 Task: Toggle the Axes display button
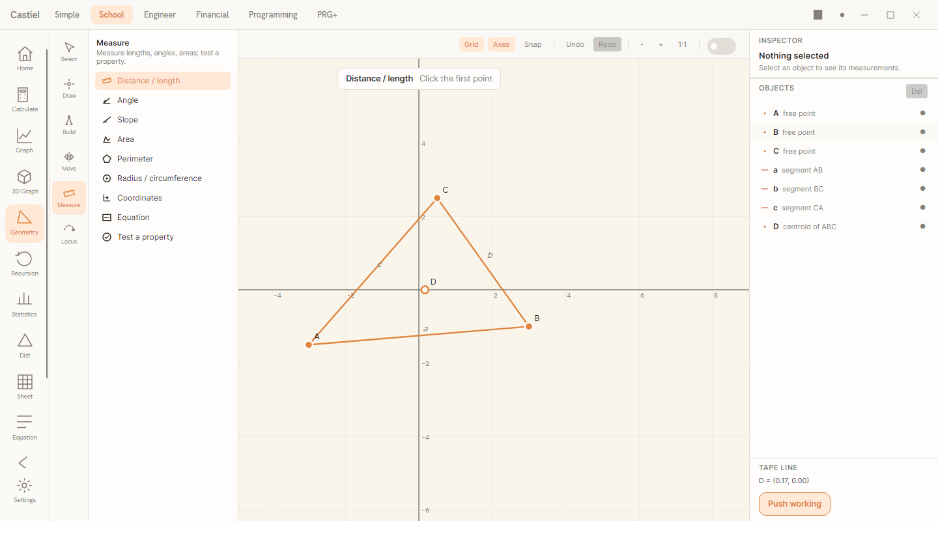(501, 44)
